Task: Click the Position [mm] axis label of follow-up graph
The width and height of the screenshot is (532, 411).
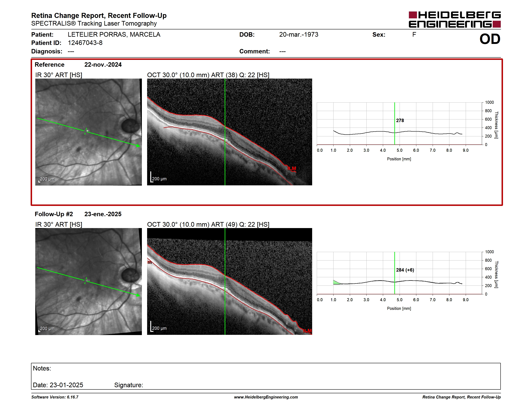Action: pos(399,308)
